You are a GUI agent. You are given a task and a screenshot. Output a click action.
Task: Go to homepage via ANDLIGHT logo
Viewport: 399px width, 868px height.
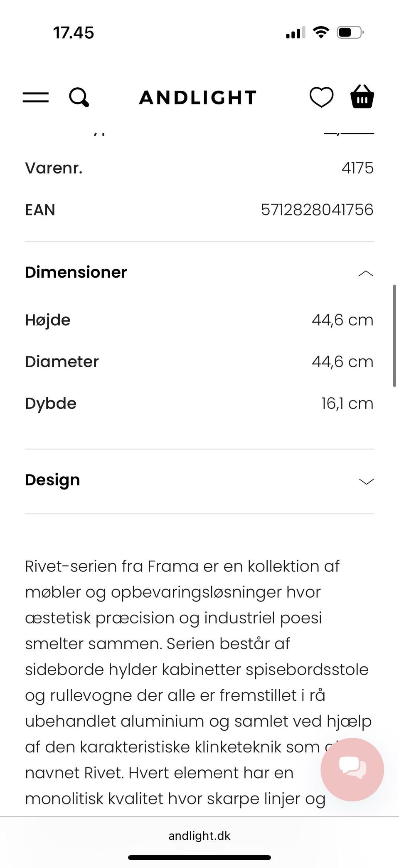(198, 98)
